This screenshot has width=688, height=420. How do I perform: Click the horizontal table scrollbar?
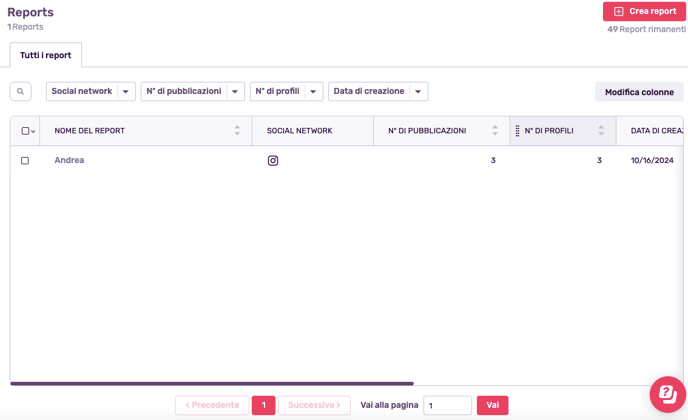pos(212,383)
